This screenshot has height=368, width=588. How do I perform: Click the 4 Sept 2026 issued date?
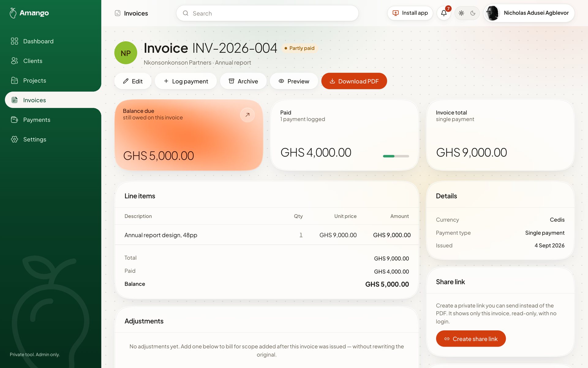(x=549, y=245)
